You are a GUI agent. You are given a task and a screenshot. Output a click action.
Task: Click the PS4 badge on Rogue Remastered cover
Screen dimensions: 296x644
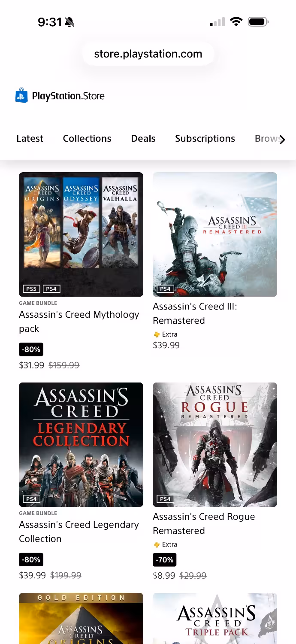(x=165, y=499)
